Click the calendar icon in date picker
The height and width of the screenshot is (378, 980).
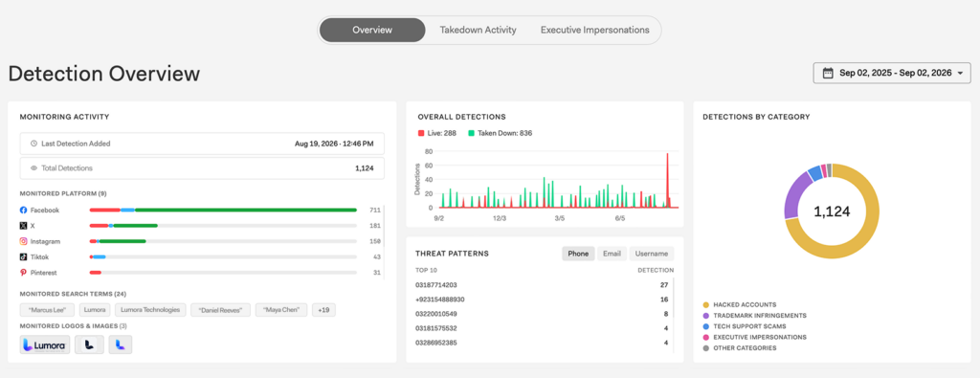[x=828, y=73]
